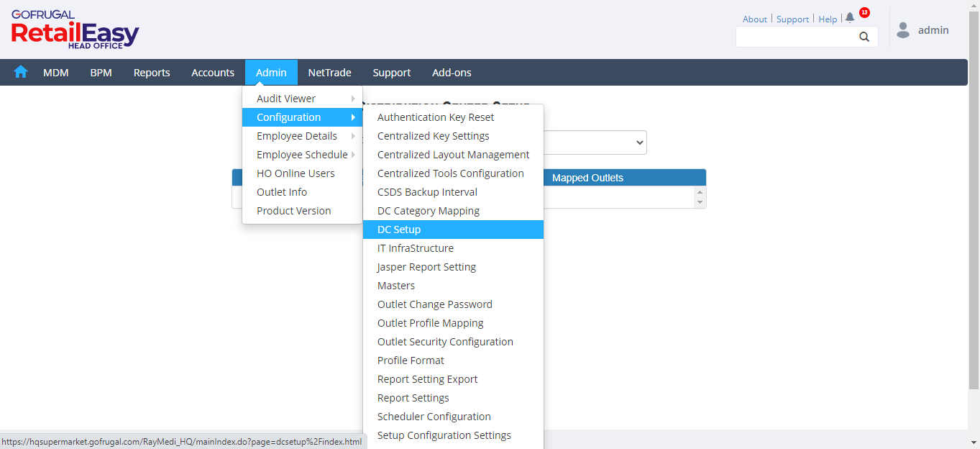Choose Scheduler Configuration menu item
Image resolution: width=980 pixels, height=449 pixels.
click(x=434, y=417)
